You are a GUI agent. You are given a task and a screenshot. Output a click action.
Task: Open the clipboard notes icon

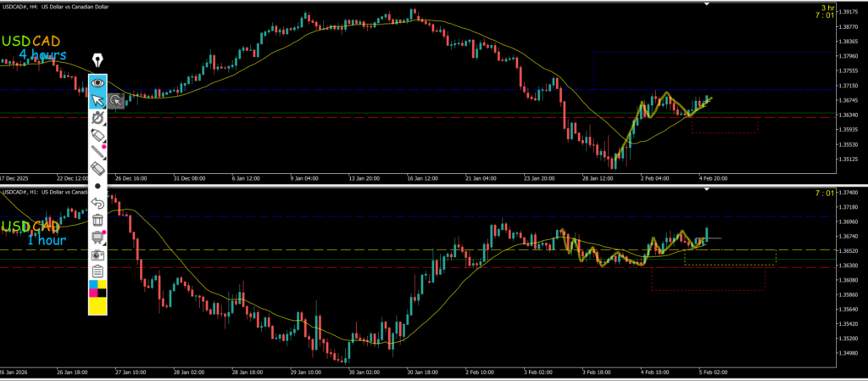(98, 272)
